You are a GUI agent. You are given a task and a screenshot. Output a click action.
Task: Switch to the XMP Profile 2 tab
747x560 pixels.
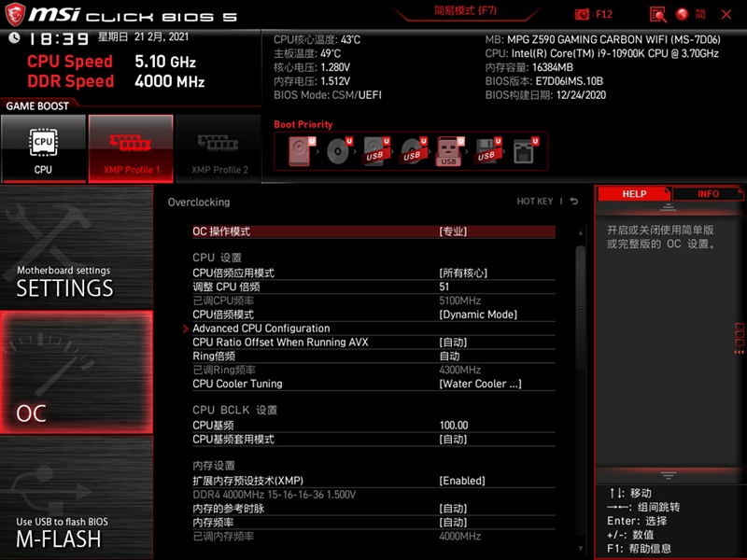[x=218, y=147]
